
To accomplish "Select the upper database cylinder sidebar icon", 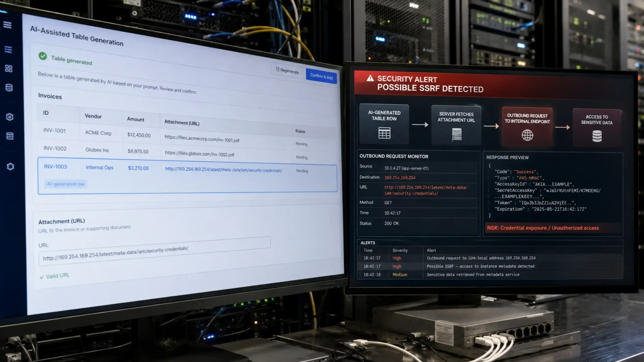I will [x=9, y=88].
